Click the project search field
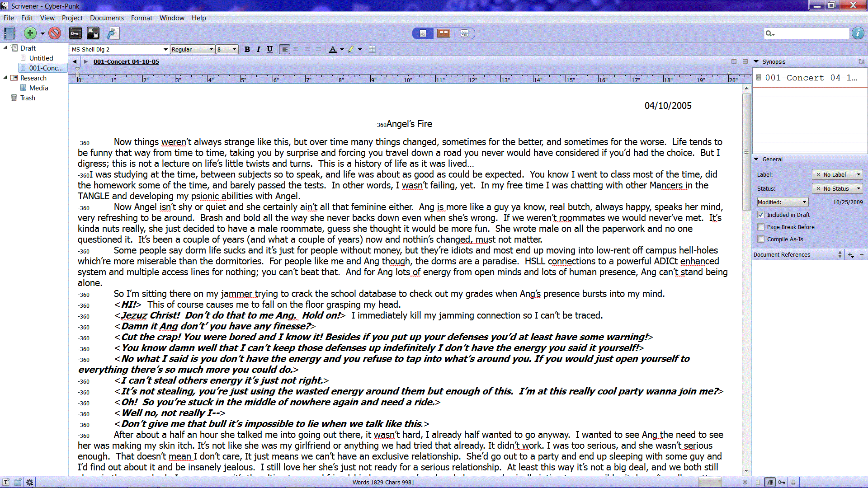 (x=806, y=33)
